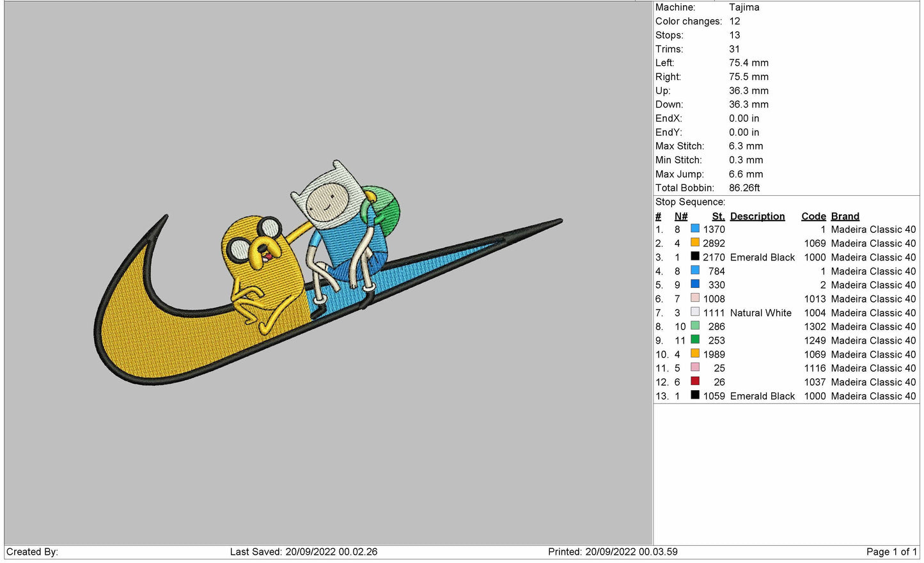
Task: Click the Description column header
Action: coord(757,216)
